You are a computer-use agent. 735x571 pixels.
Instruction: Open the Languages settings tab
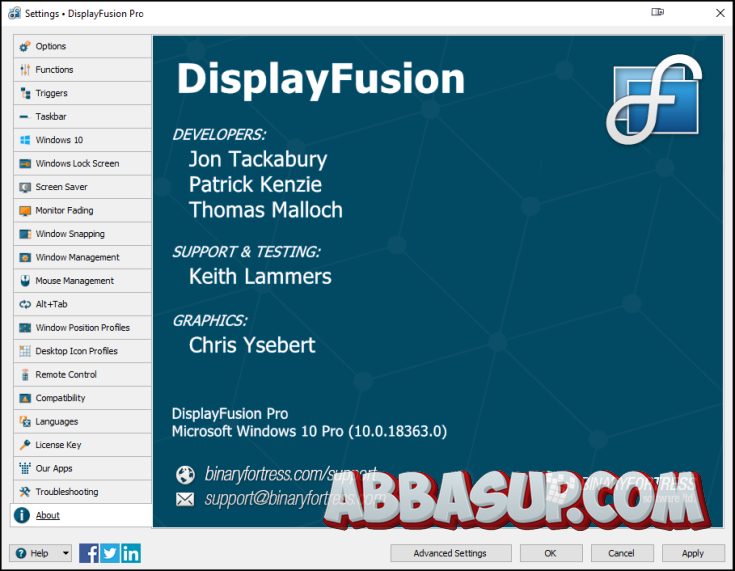pos(82,421)
